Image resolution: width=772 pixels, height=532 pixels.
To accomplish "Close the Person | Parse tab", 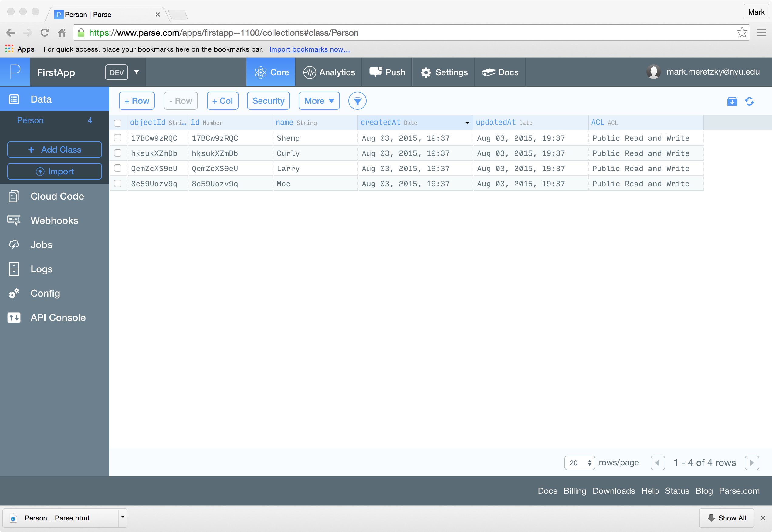I will pos(158,15).
